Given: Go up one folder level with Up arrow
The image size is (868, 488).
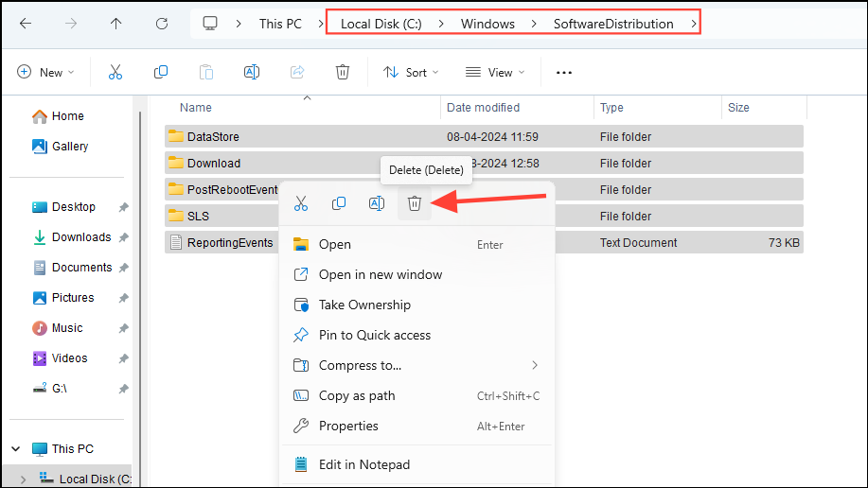Looking at the screenshot, I should 116,24.
